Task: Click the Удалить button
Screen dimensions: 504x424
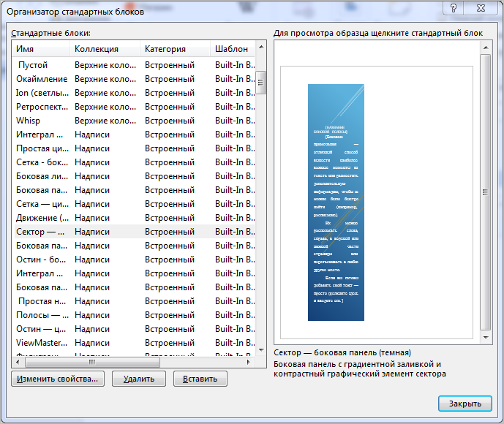Action: pyautogui.click(x=138, y=379)
